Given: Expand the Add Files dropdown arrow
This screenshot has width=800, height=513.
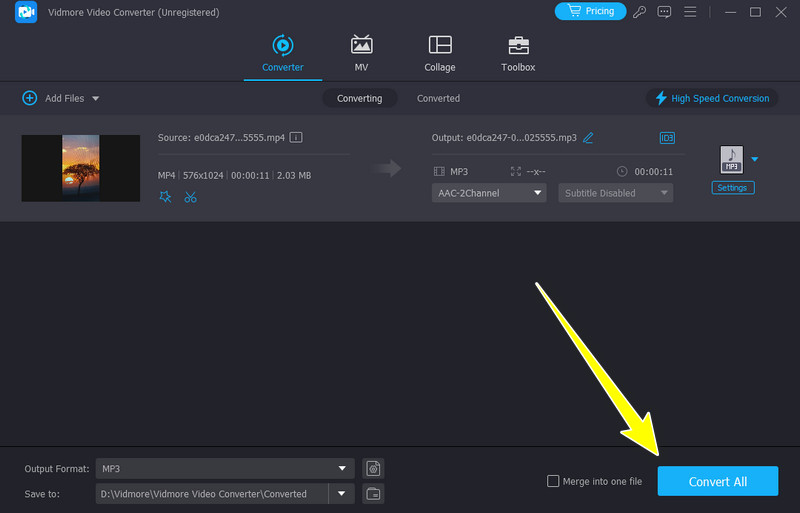Looking at the screenshot, I should 96,98.
